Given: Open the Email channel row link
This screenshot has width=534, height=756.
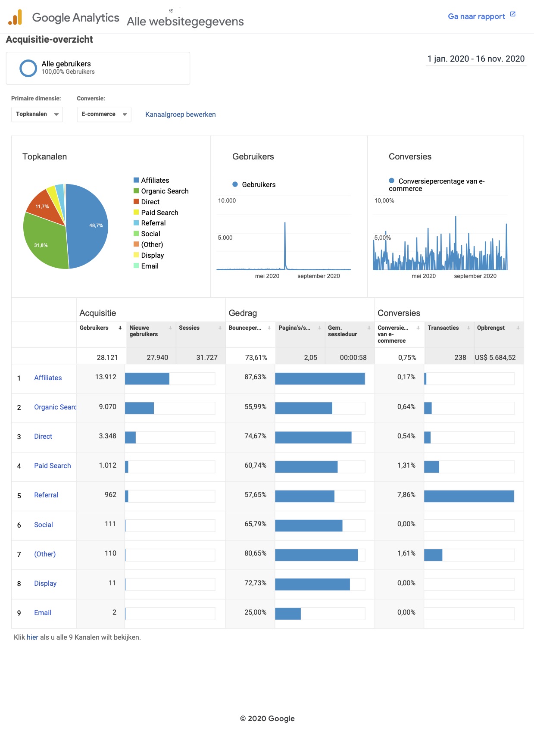Looking at the screenshot, I should click(43, 613).
